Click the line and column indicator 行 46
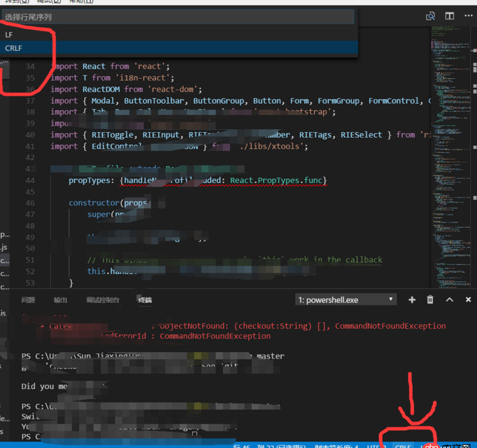Screen dimensions: 477x448 click(243, 446)
